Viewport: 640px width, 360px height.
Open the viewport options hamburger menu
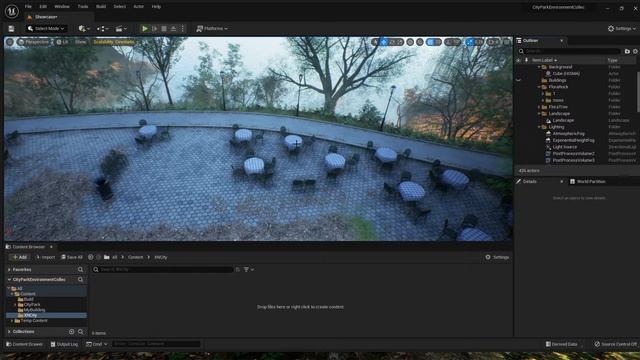point(10,42)
